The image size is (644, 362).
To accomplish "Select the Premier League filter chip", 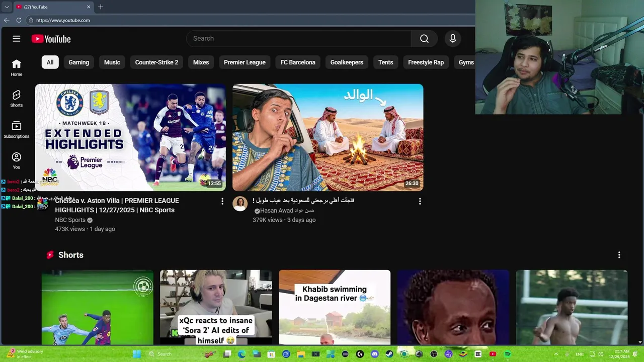I will [245, 62].
